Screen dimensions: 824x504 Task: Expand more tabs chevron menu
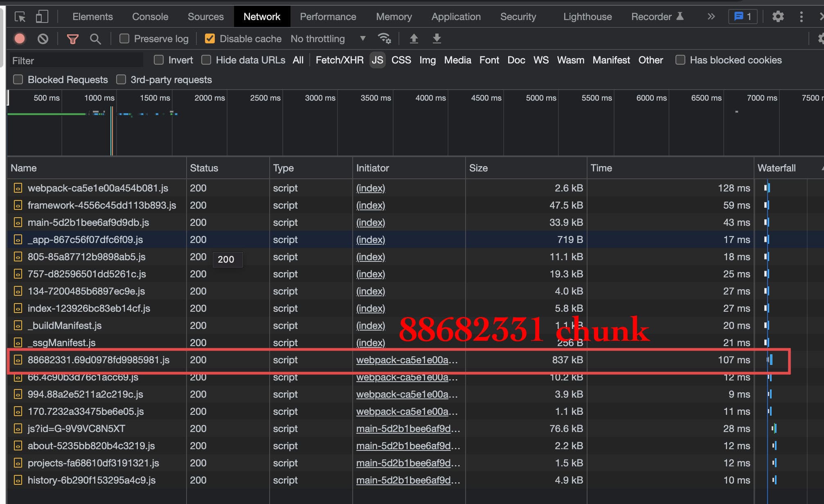tap(711, 17)
